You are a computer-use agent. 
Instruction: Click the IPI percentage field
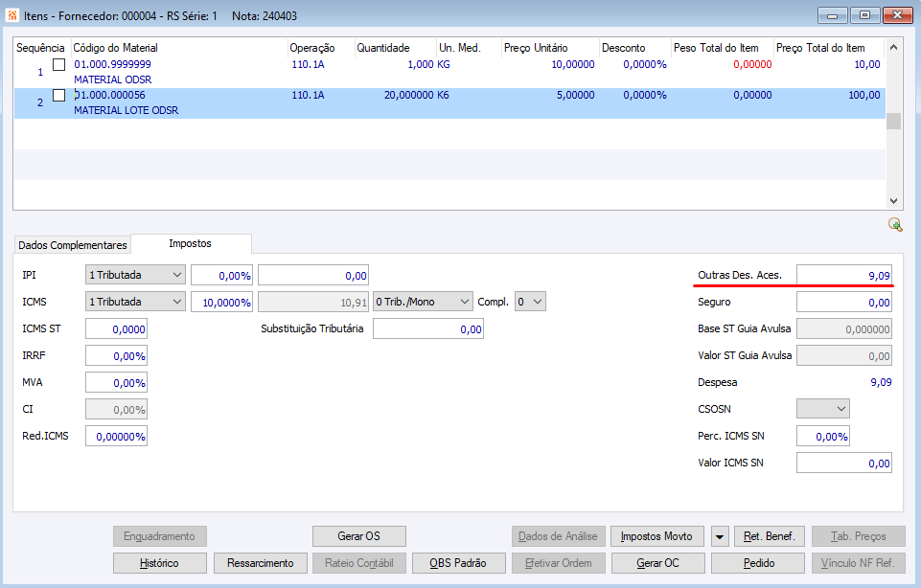[x=222, y=275]
